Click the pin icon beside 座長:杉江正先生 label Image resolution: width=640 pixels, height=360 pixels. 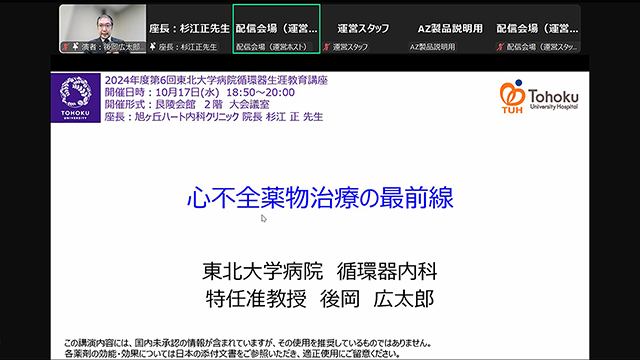pyautogui.click(x=153, y=47)
